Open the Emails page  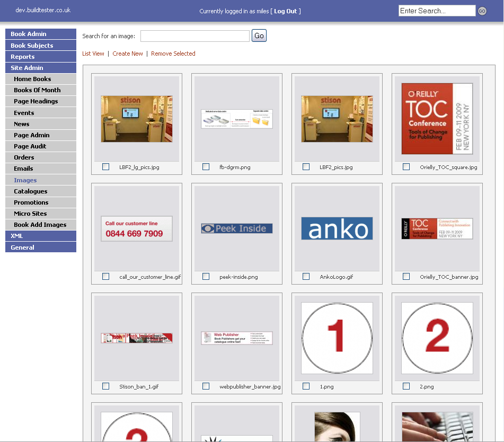[x=41, y=169]
